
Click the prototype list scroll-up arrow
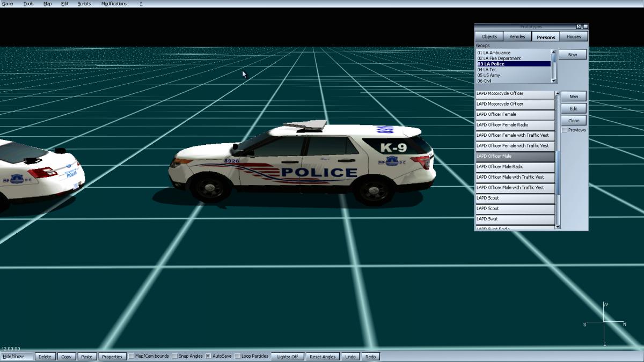(x=558, y=93)
